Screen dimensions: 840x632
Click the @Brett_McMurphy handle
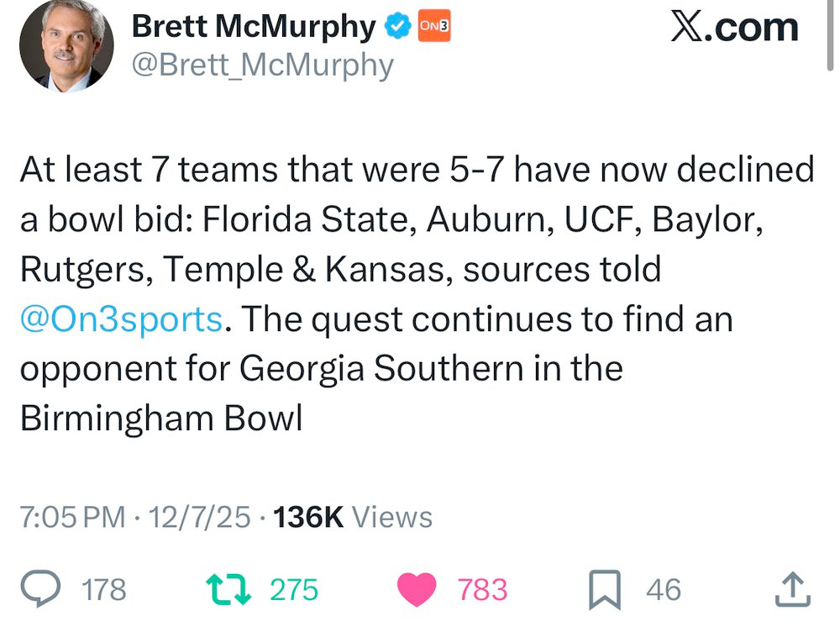(263, 65)
